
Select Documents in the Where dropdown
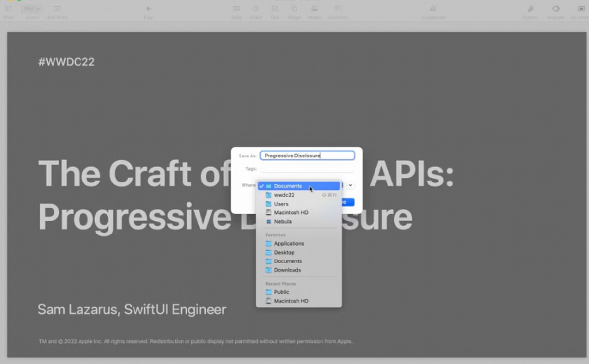click(x=289, y=186)
